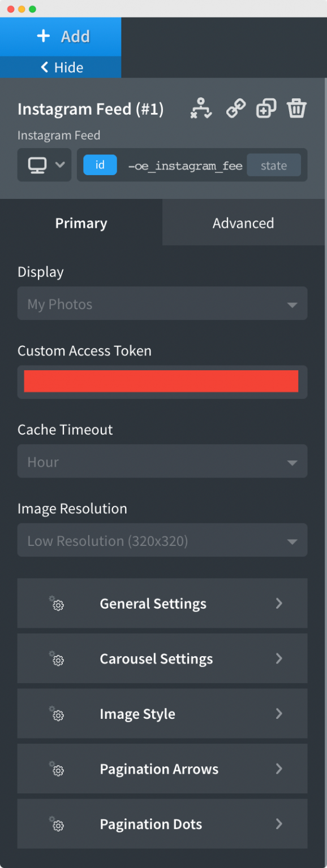This screenshot has width=327, height=868.
Task: Open Image Style gear icon
Action: click(x=57, y=714)
